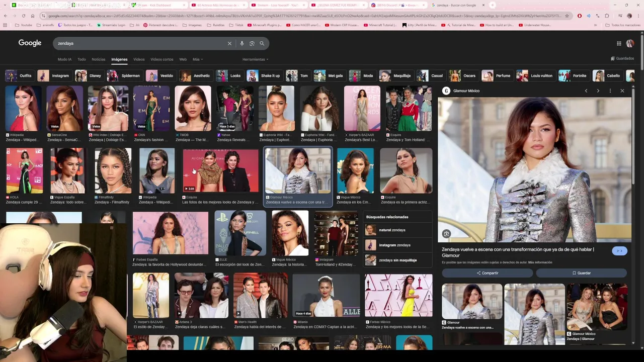Open TMDB Zendaya portrait thumbnail
This screenshot has height=362, width=644.
193,109
